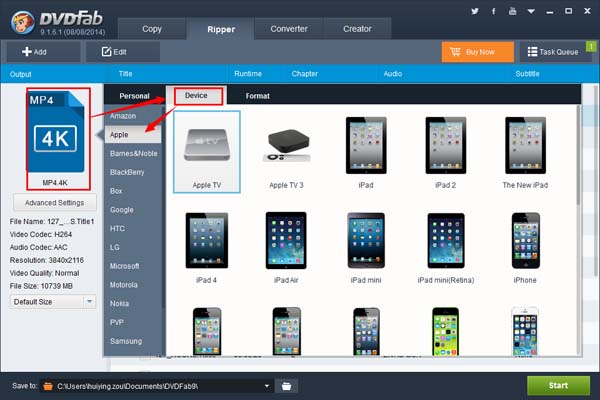Open the title bar dropdown menu arrow
This screenshot has height=400, width=600.
531,11
